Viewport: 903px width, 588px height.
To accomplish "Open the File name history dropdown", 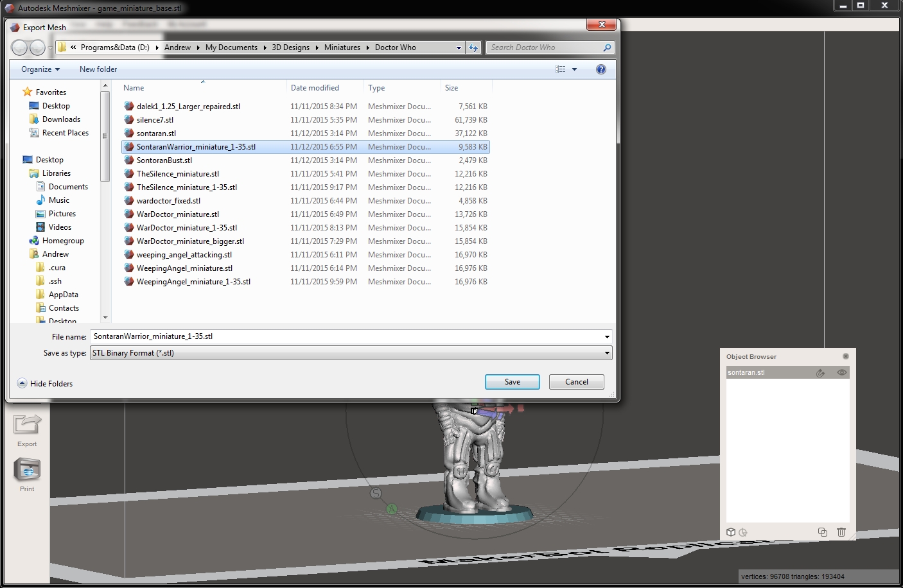I will pos(607,336).
